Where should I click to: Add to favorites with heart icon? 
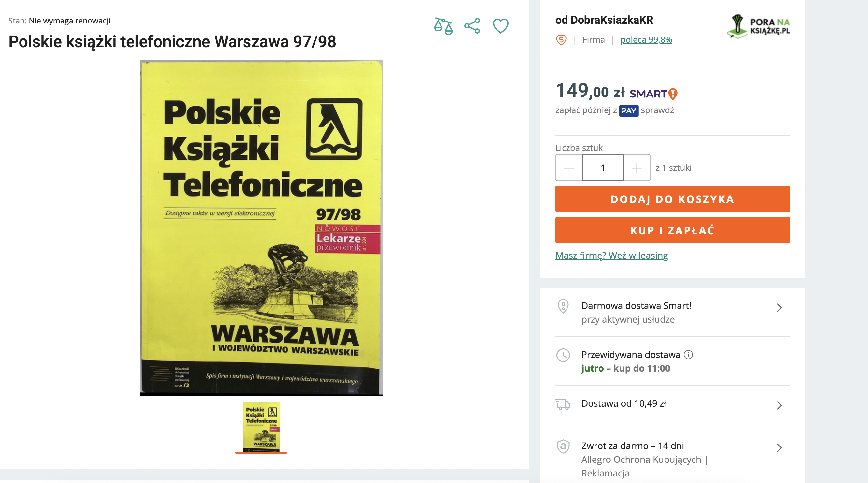point(500,26)
